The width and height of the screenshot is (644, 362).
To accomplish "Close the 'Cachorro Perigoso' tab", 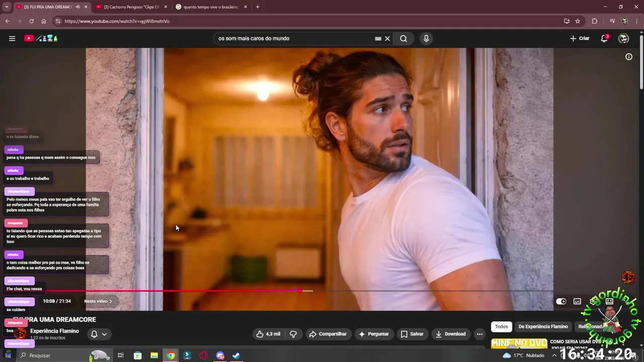I will pyautogui.click(x=166, y=7).
